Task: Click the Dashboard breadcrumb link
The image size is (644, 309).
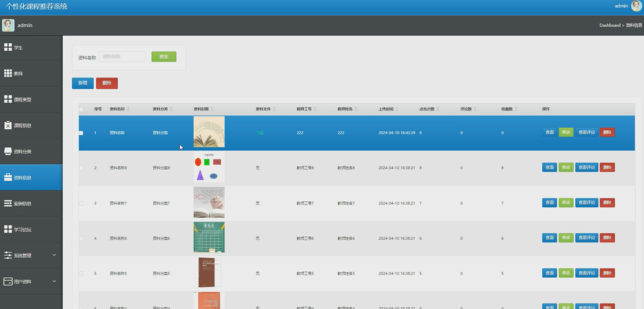Action: click(x=610, y=25)
